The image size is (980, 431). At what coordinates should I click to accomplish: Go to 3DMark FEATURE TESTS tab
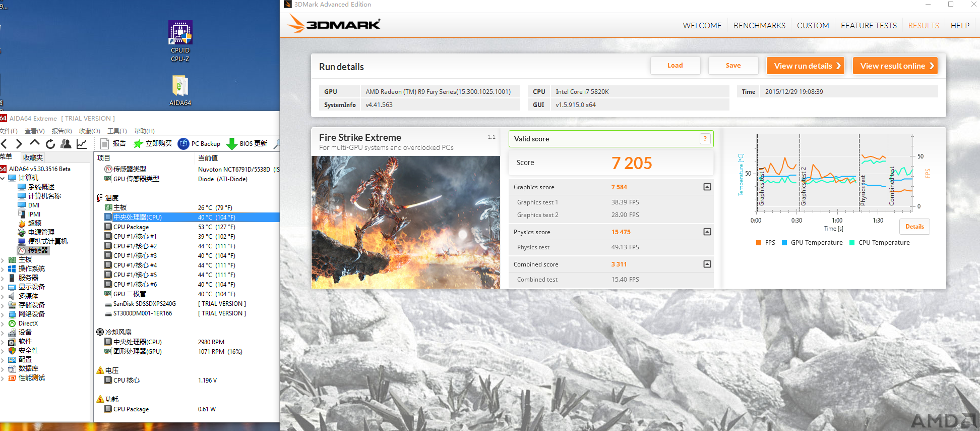tap(869, 25)
